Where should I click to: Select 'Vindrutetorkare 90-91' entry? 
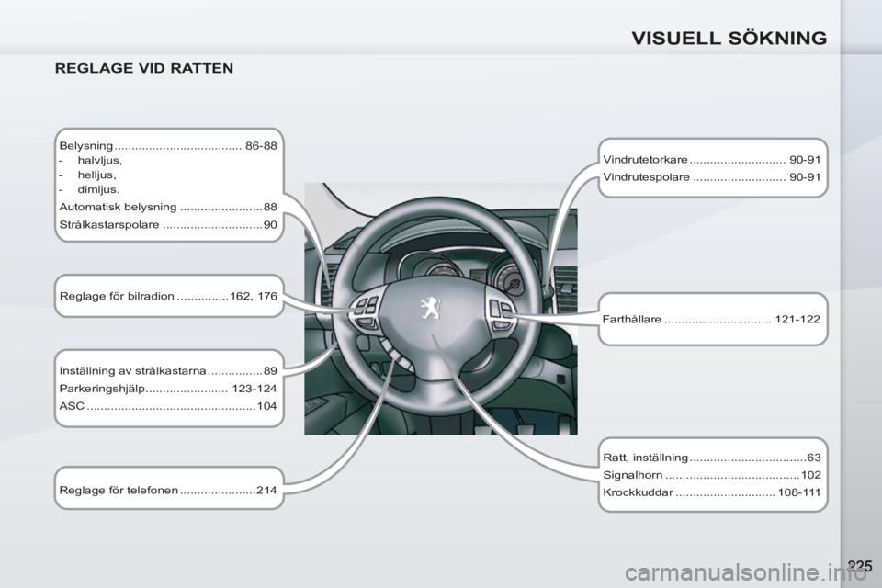[711, 160]
